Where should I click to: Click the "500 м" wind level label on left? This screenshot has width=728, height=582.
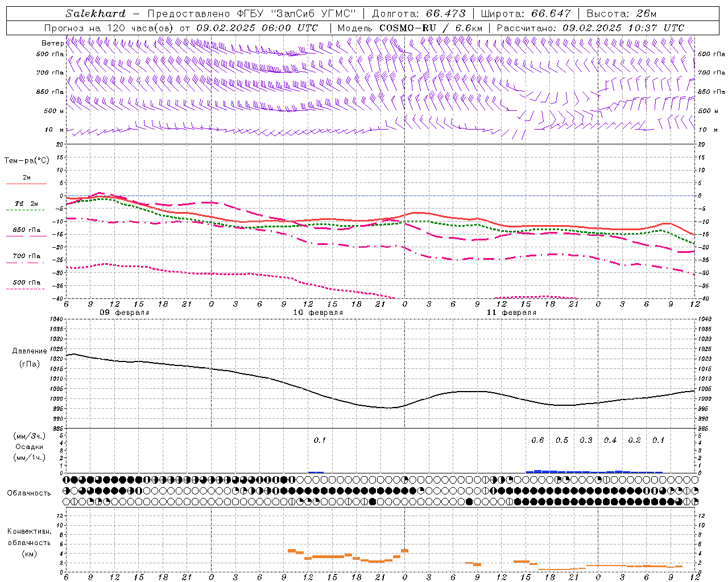coord(54,111)
